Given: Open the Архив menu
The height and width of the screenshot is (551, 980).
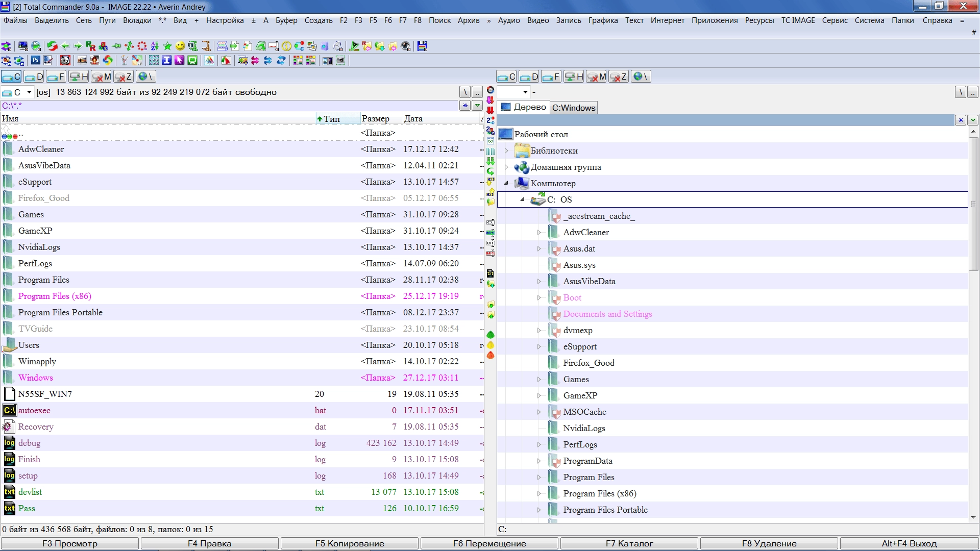Looking at the screenshot, I should click(469, 20).
